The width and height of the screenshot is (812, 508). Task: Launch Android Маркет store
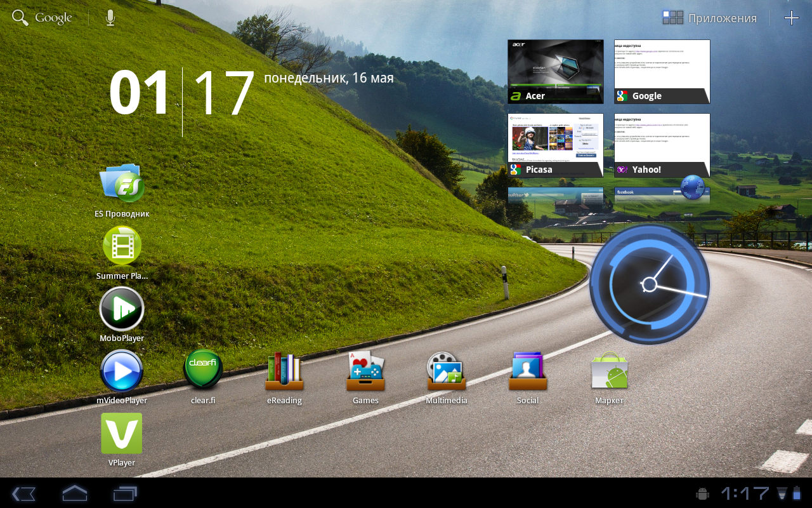[609, 371]
